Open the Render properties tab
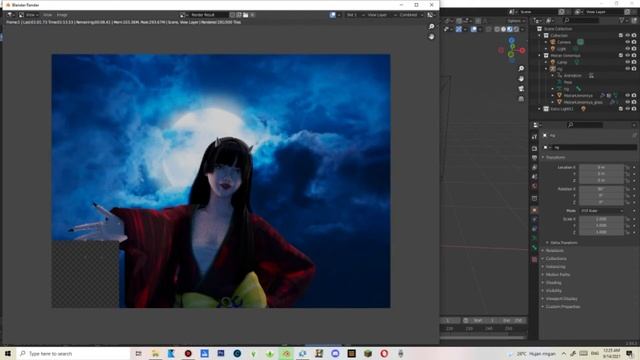This screenshot has width=640, height=360. tap(534, 149)
